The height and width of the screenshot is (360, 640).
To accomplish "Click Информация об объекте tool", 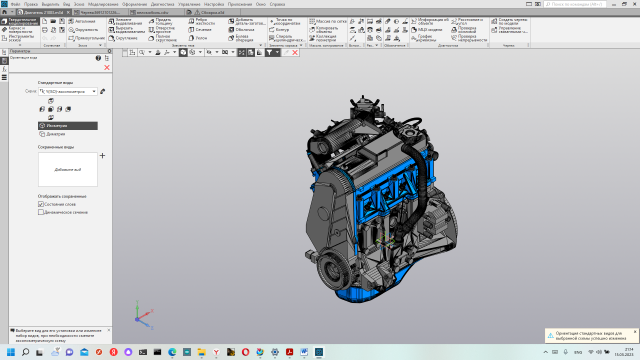I will 430,21.
